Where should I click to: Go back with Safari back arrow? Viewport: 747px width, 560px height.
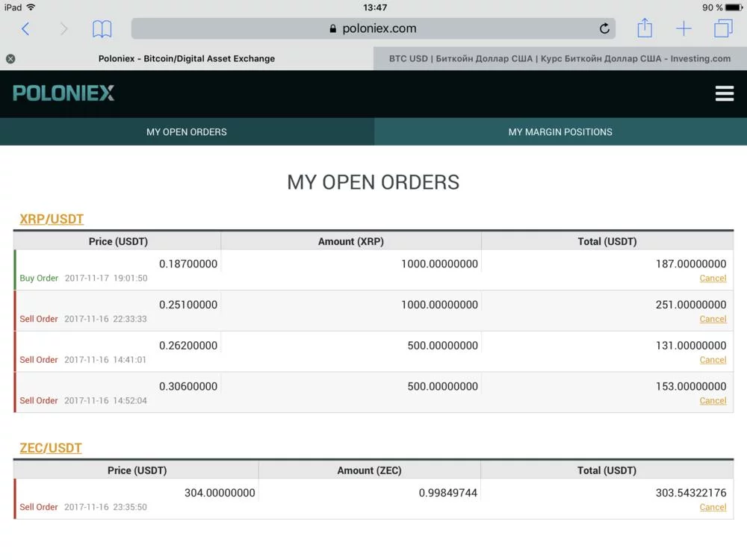[x=25, y=29]
